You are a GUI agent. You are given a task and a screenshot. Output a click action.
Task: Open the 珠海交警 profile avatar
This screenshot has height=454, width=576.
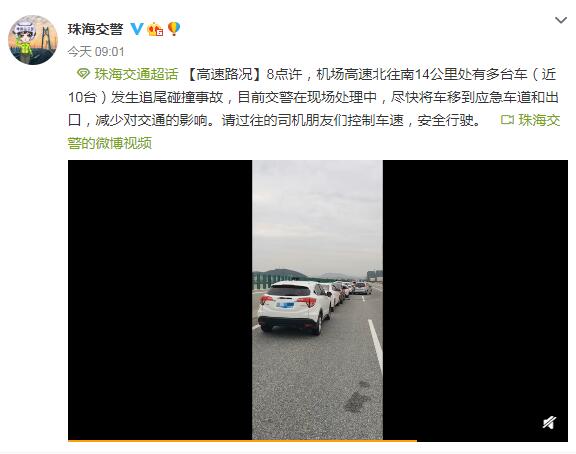(x=33, y=40)
